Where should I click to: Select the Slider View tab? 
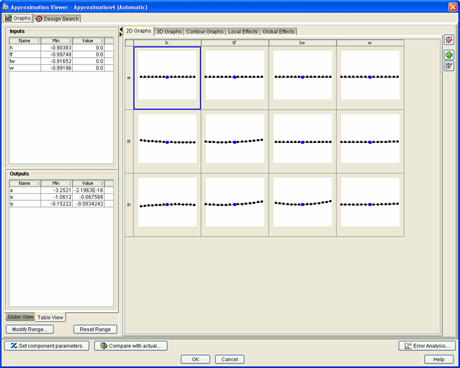coord(20,317)
